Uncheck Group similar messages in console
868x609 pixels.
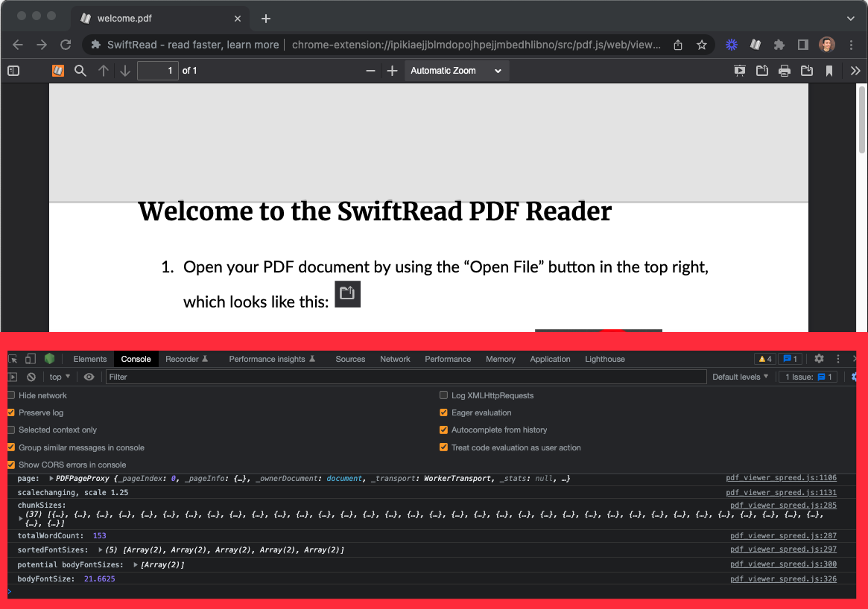point(11,447)
